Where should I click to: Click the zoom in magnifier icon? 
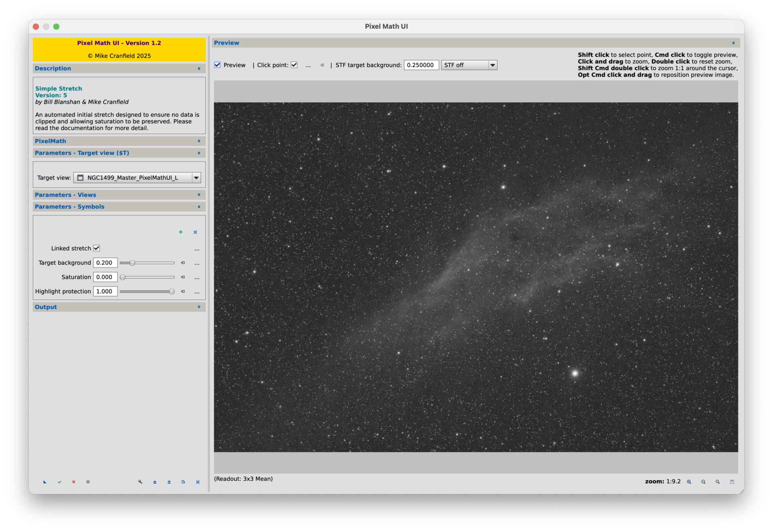[x=689, y=482]
